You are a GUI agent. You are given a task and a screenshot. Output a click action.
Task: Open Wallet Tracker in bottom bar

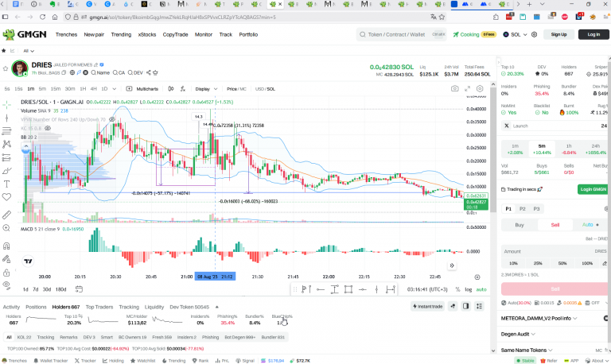[x=51, y=361]
